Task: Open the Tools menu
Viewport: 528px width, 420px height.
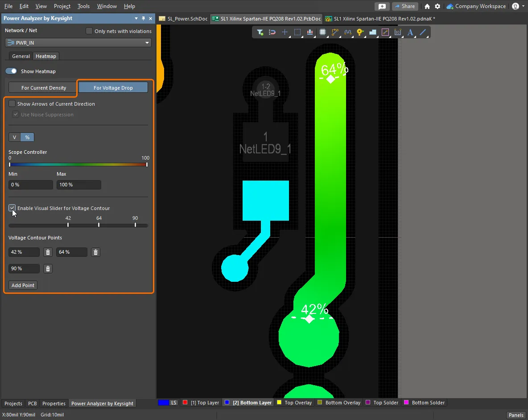Action: click(x=83, y=6)
